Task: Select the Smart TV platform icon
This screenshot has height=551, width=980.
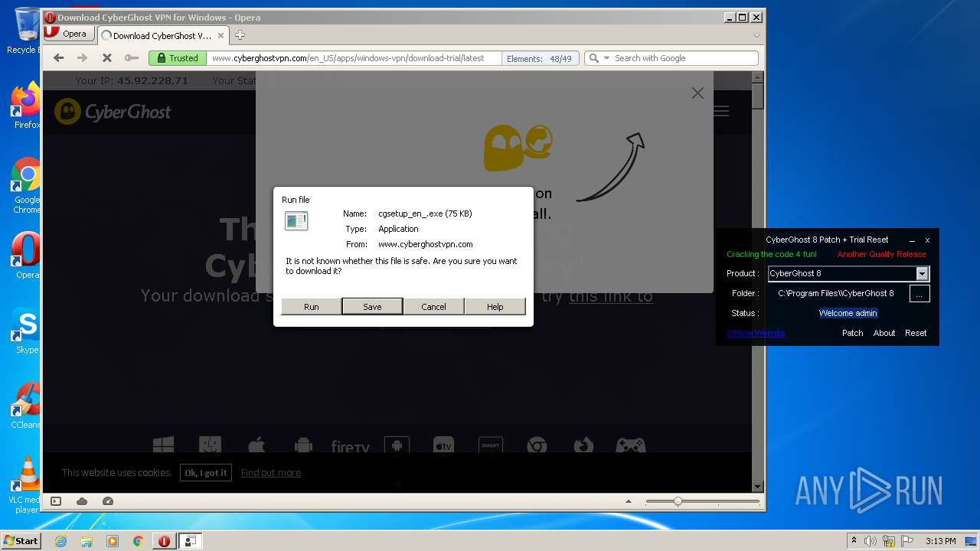Action: coord(490,445)
